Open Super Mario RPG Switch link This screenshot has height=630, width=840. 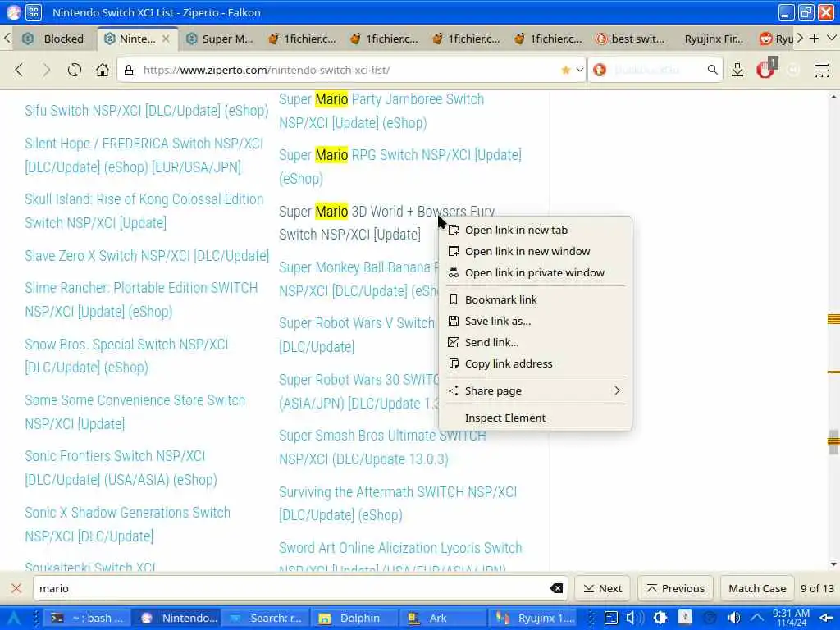tap(400, 167)
